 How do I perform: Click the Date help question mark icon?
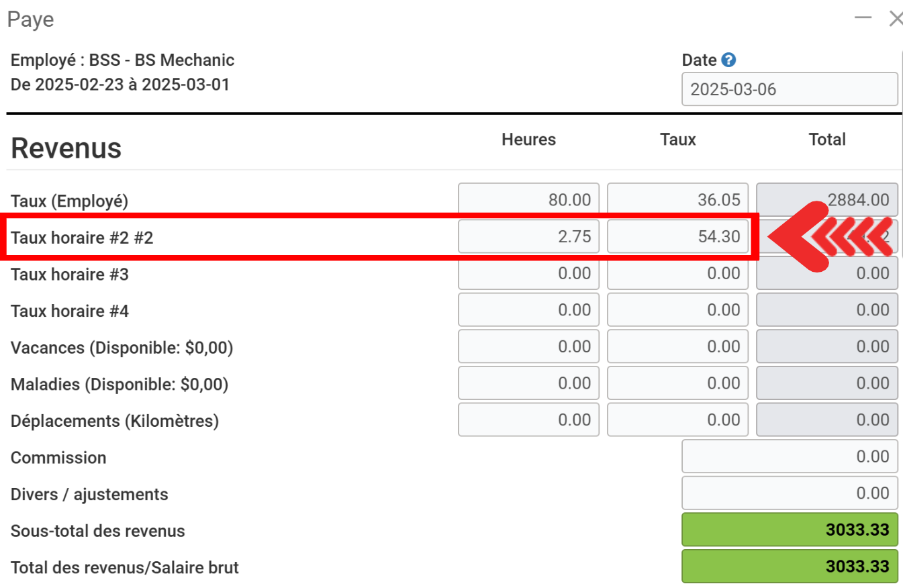coord(728,60)
